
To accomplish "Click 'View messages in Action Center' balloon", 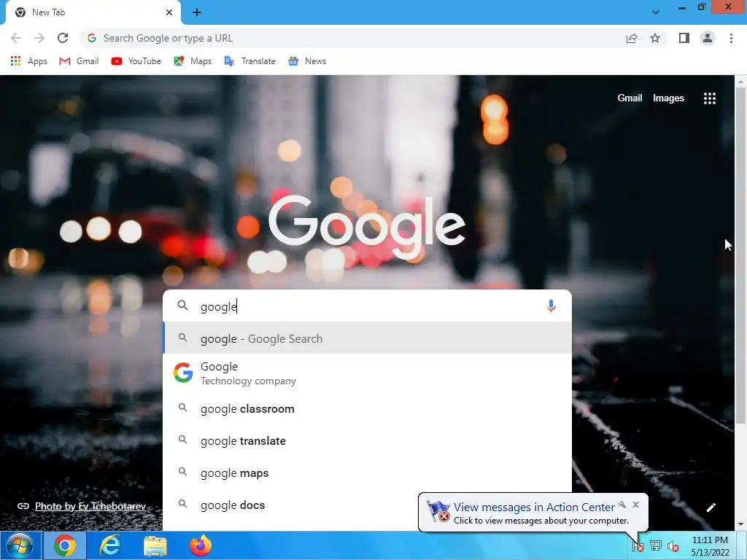I will [534, 507].
